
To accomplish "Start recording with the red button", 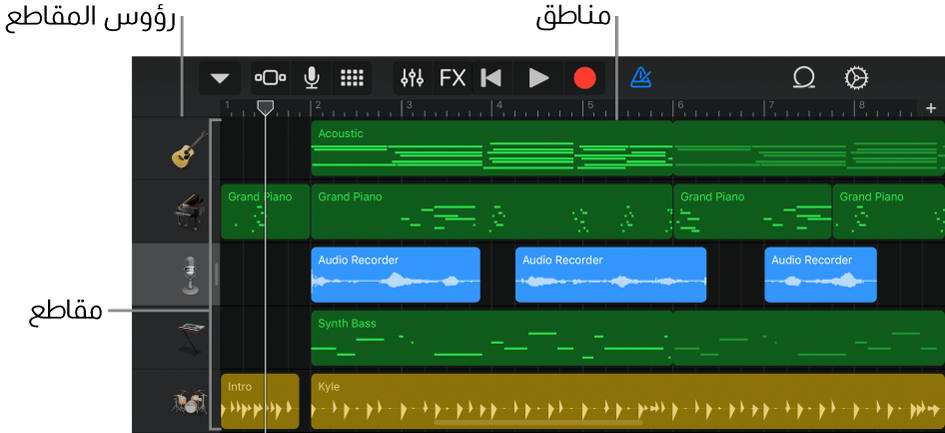I will tap(585, 78).
